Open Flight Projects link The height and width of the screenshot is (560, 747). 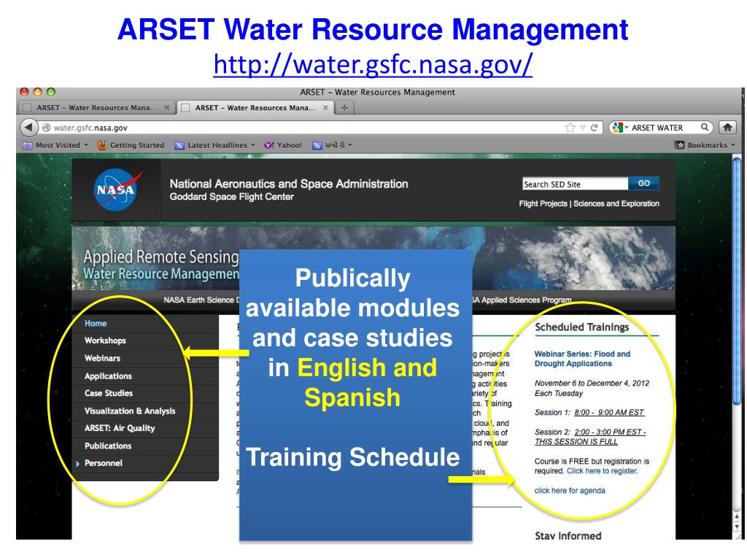click(x=543, y=204)
